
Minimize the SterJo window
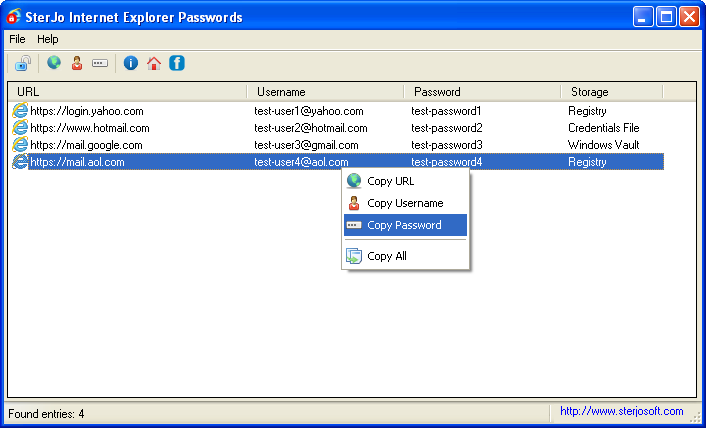coord(643,17)
